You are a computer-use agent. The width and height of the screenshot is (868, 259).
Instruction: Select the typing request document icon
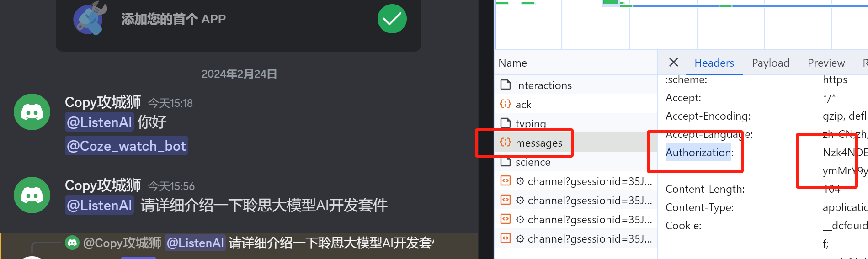(x=506, y=123)
